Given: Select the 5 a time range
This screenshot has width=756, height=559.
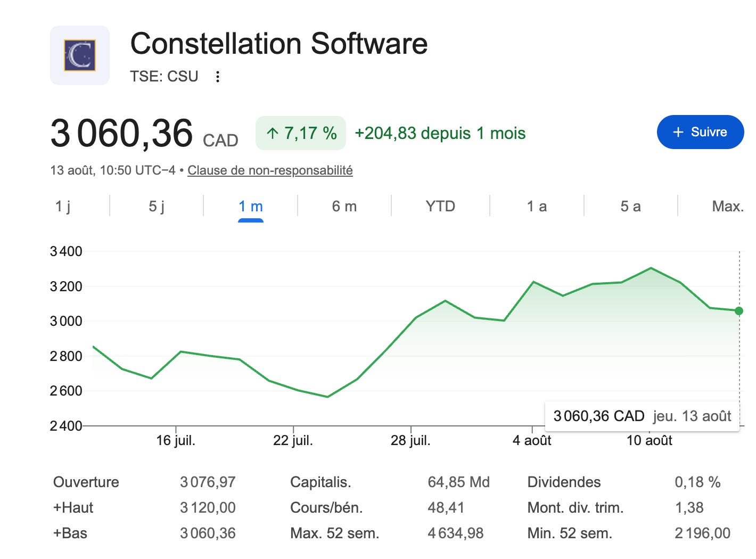Looking at the screenshot, I should (630, 206).
